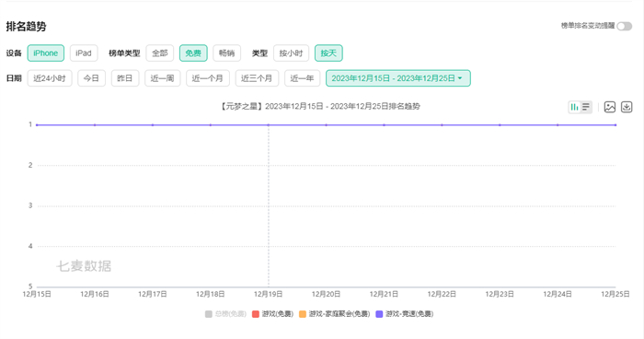Click the 12月20日 axis label

pos(326,294)
